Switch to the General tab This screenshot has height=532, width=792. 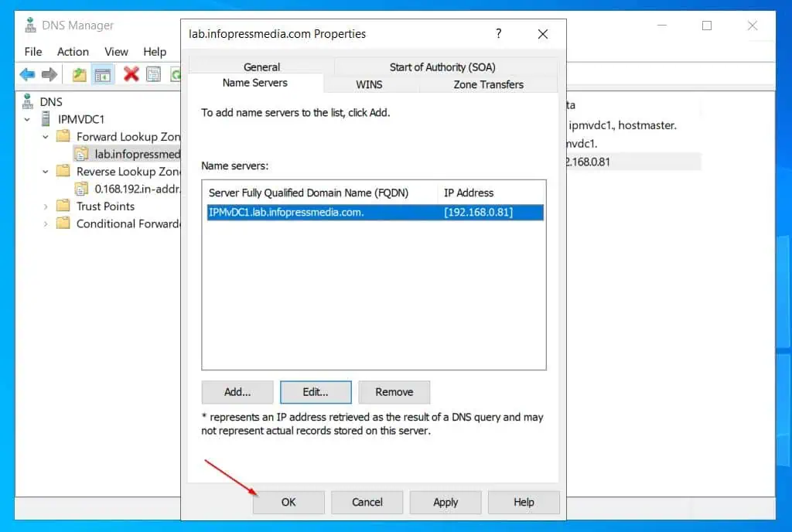pos(261,66)
